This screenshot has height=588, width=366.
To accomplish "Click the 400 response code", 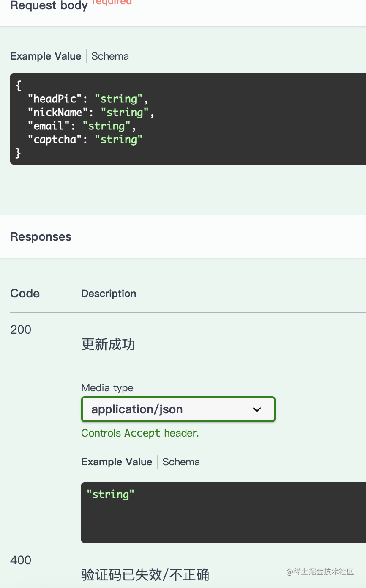I will tap(21, 561).
